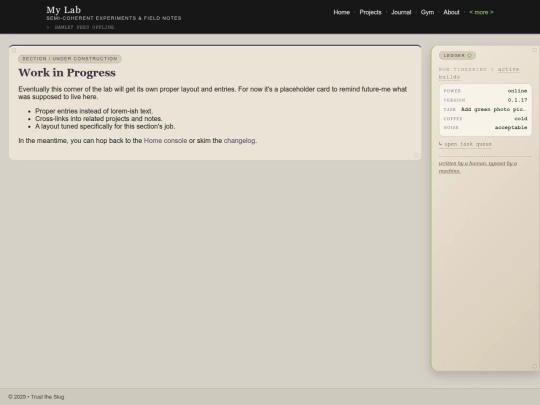Open the Home nav item
Image resolution: width=540 pixels, height=405 pixels.
(x=341, y=12)
